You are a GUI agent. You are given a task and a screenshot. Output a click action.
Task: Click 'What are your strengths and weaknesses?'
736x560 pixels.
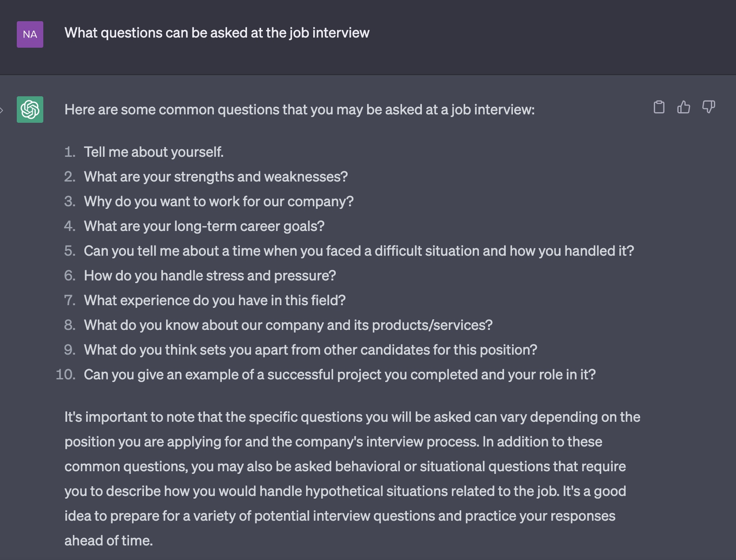point(216,177)
